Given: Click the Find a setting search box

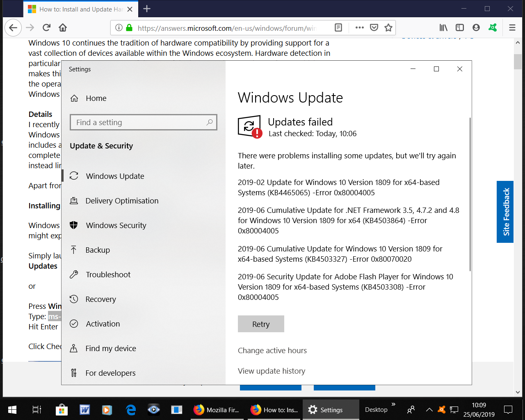Looking at the screenshot, I should 144,122.
